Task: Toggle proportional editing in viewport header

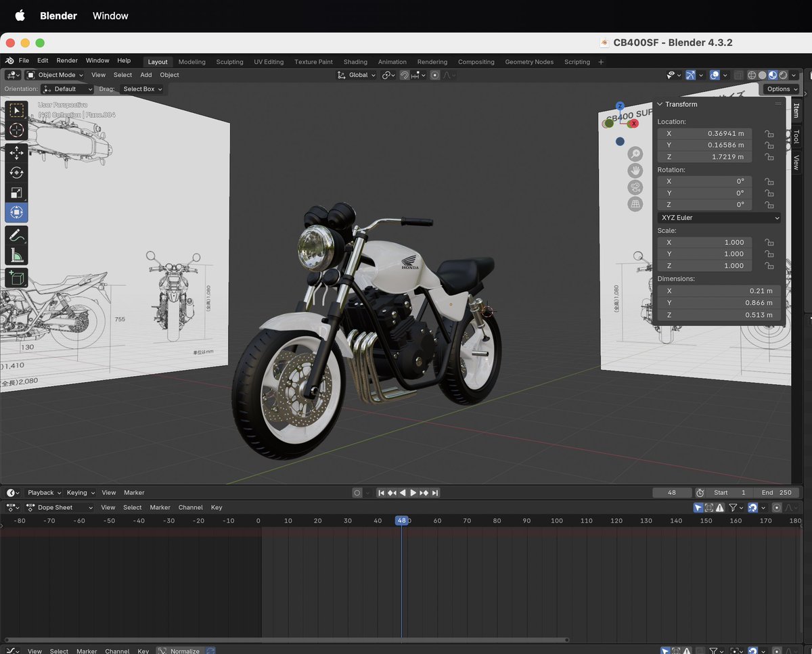Action: coord(434,75)
